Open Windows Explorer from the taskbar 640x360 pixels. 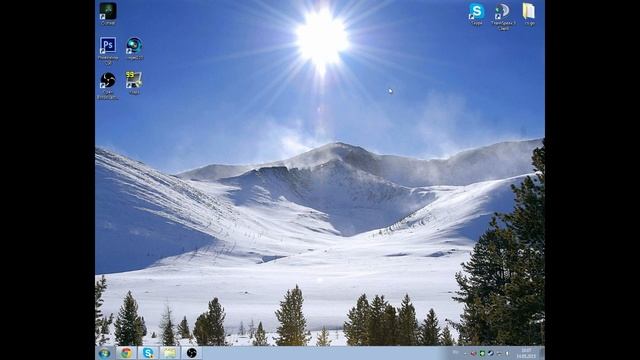[170, 353]
